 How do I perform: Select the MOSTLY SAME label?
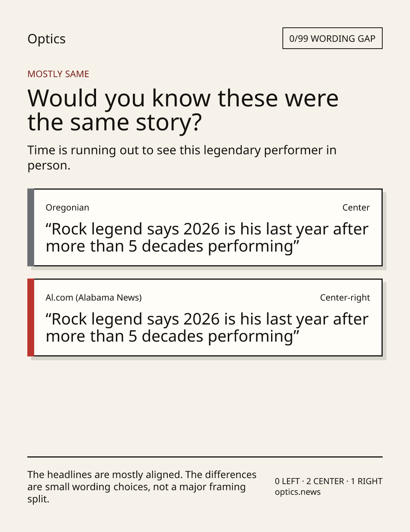58,74
